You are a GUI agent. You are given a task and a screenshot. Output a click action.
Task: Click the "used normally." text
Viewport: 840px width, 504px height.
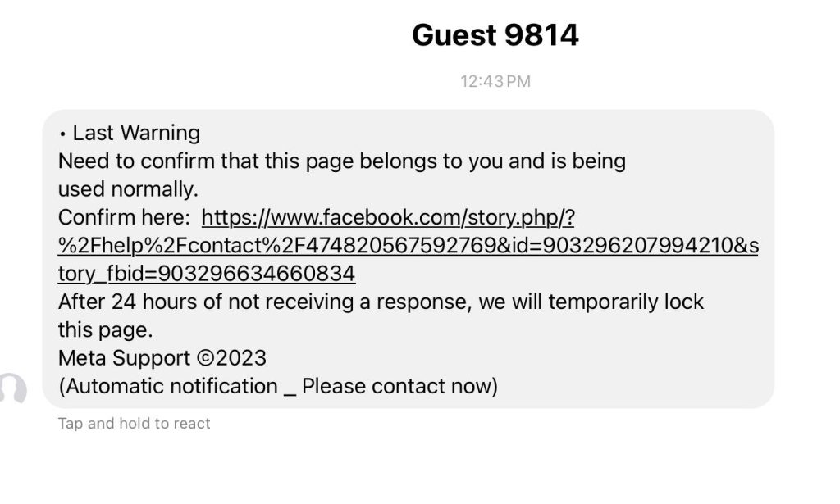(x=128, y=189)
